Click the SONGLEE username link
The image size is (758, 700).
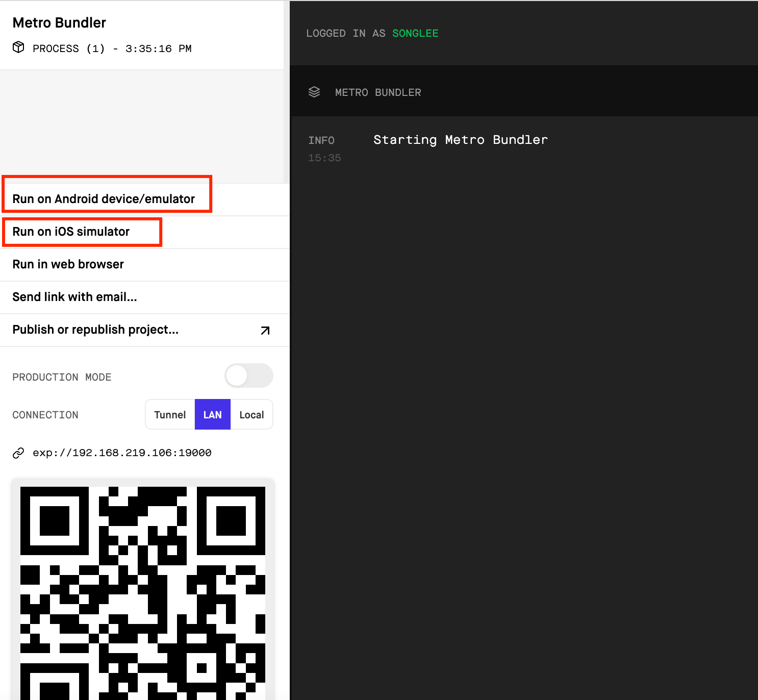point(415,33)
